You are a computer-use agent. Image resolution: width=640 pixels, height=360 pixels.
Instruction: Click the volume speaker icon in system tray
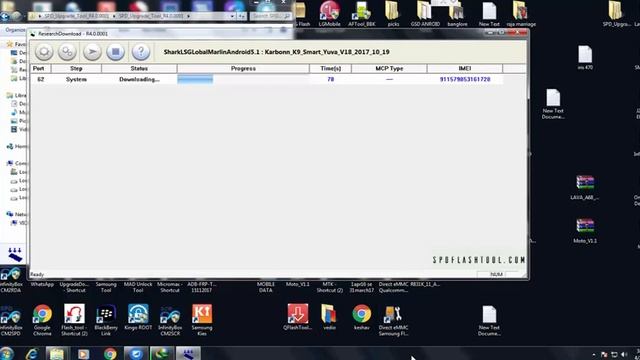pyautogui.click(x=624, y=355)
